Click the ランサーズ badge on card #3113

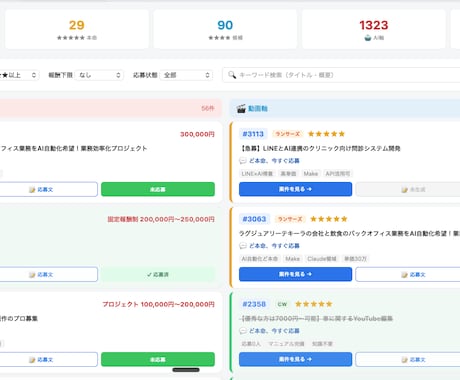[288, 134]
